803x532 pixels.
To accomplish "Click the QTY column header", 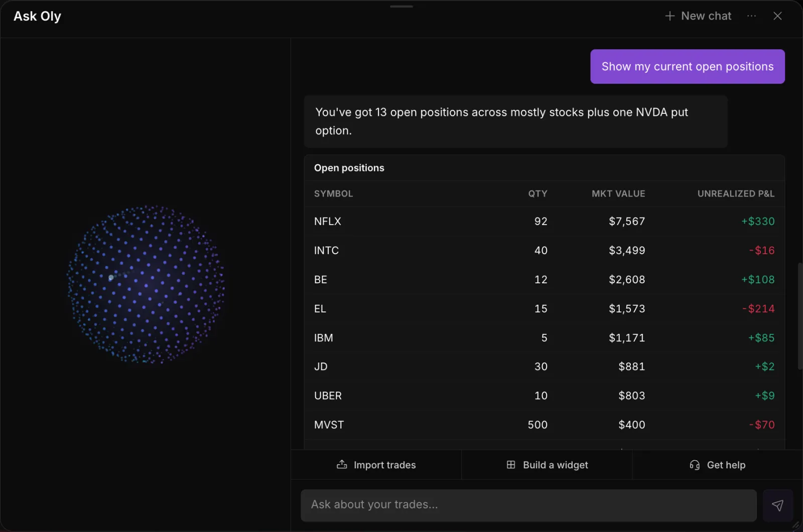I will (538, 194).
